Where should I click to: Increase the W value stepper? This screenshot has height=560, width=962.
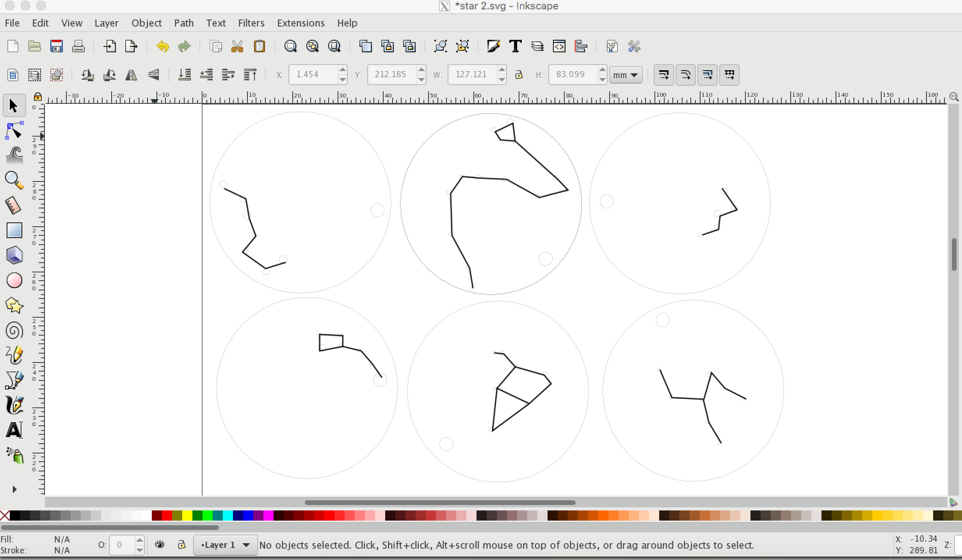tap(501, 70)
